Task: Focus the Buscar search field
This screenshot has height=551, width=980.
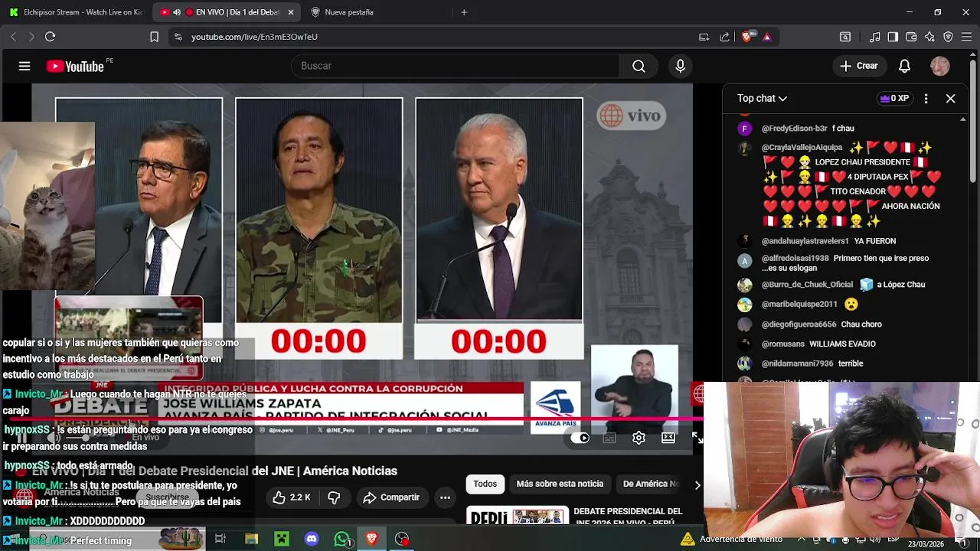Action: [x=456, y=67]
